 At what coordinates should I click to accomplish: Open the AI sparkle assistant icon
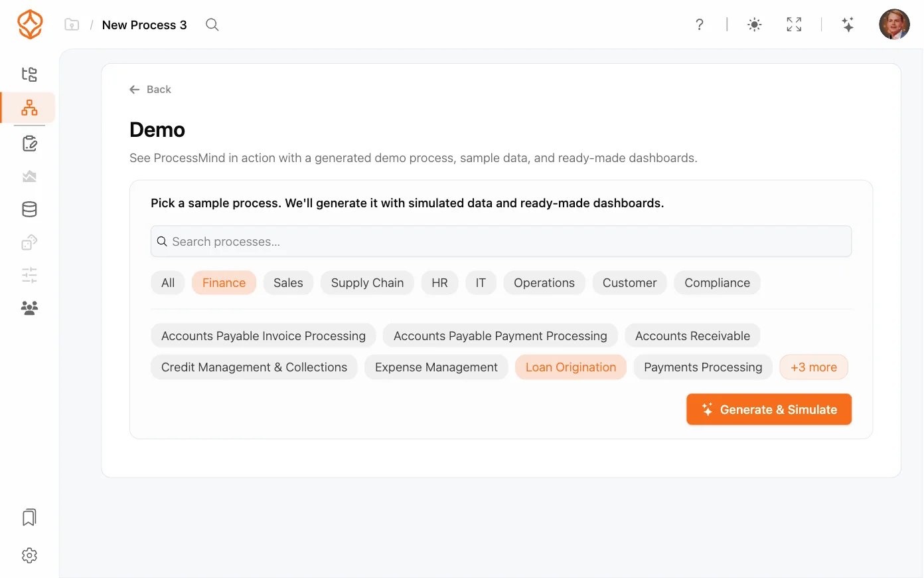point(848,25)
